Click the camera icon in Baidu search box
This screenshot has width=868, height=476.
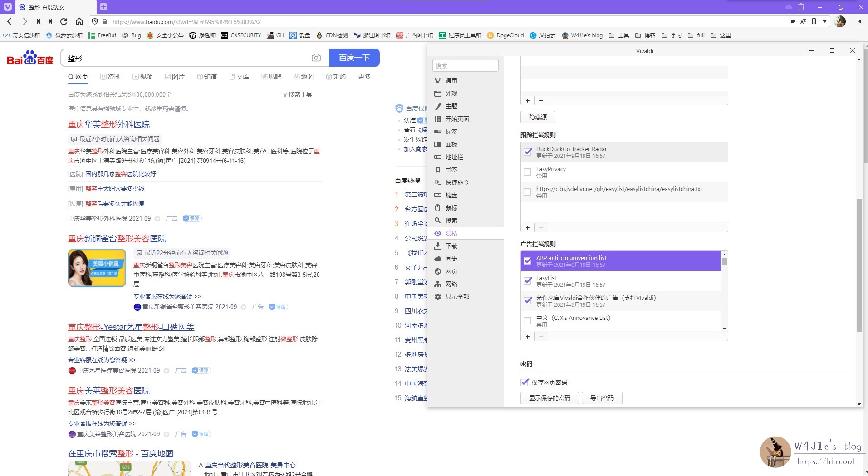316,58
